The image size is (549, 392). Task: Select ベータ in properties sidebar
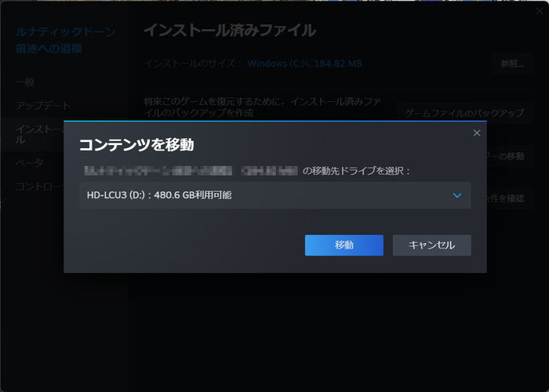point(30,163)
